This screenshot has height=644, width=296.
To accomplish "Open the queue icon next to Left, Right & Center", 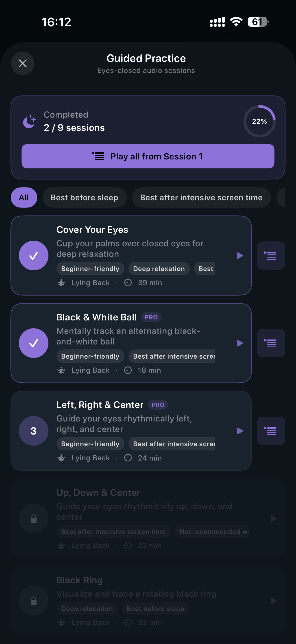I will click(271, 431).
